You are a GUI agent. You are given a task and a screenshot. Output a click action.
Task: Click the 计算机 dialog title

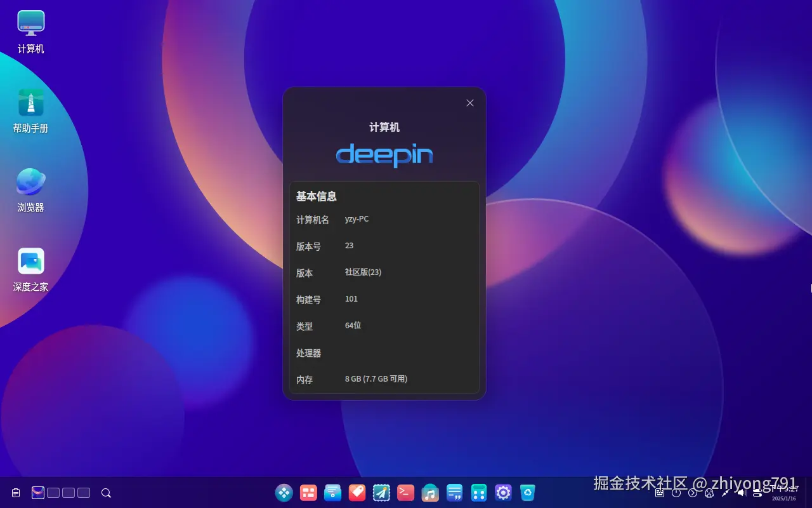click(x=384, y=127)
